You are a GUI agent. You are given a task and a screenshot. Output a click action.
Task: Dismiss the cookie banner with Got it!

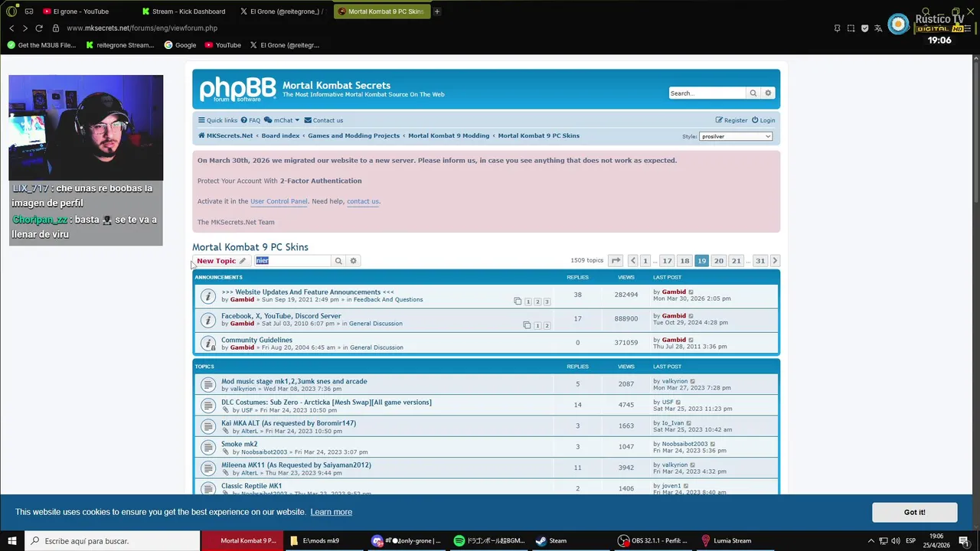pos(914,512)
